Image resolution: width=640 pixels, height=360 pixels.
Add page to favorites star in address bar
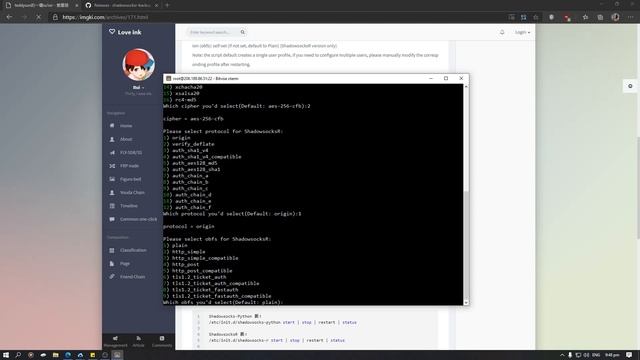(536, 17)
